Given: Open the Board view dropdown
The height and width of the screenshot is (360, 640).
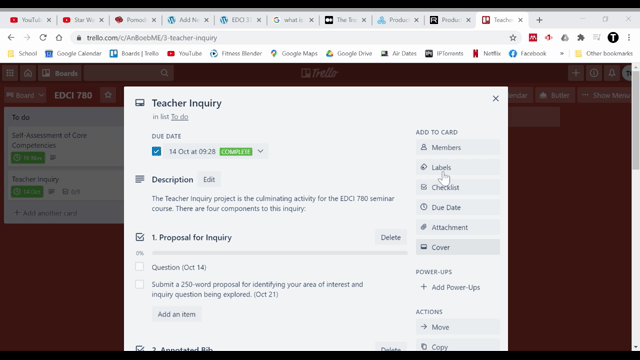Looking at the screenshot, I should (x=25, y=95).
